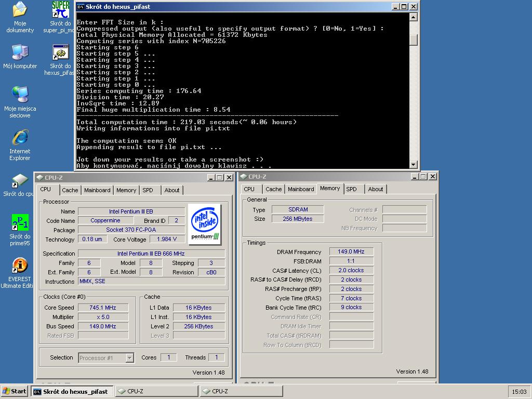Screen dimensions: 532x399
Task: Click the FSB:DRAM ratio value 1:1
Action: click(x=351, y=261)
